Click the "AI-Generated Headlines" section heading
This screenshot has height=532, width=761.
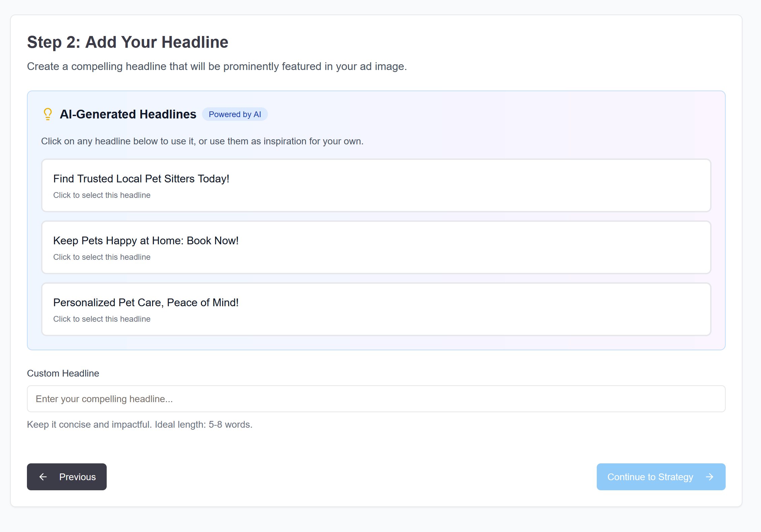[x=128, y=114]
